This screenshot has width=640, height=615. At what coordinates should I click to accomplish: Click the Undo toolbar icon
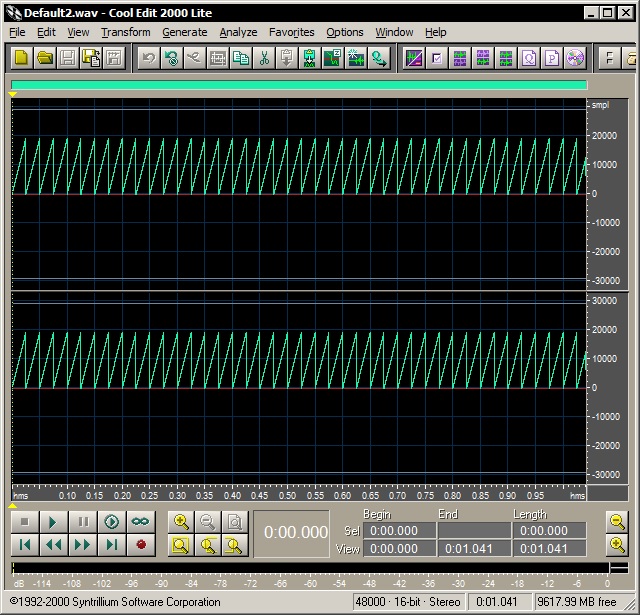pos(148,58)
